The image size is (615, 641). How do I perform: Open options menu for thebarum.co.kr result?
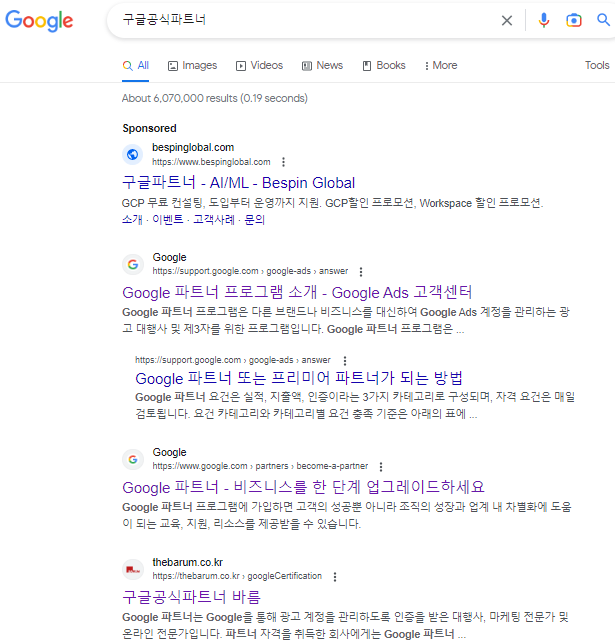point(335,576)
